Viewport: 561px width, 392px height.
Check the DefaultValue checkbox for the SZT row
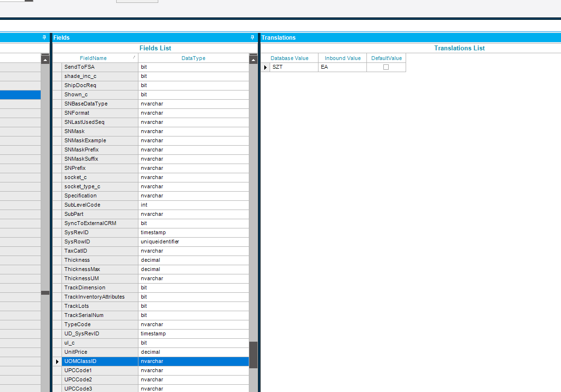point(386,67)
